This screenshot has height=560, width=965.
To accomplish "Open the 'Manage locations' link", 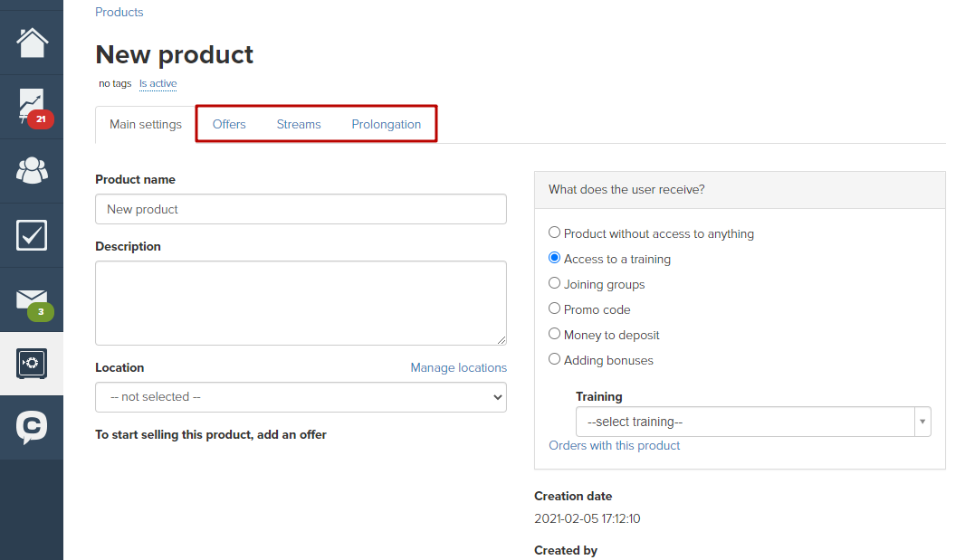I will pos(458,367).
